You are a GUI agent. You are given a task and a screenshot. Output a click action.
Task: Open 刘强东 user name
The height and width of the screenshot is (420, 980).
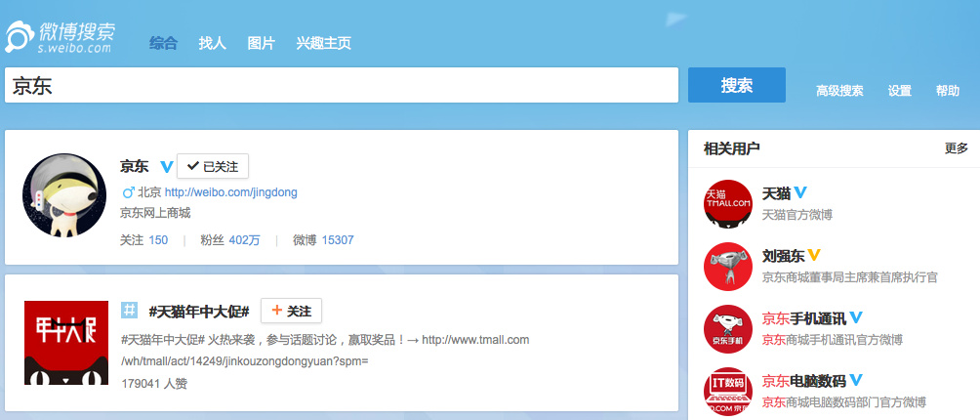click(x=783, y=256)
